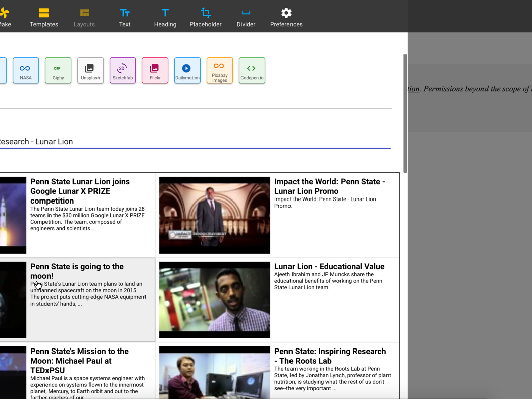Screen dimensions: 532x399
Task: Click the Lunar Lion search field
Action: (x=195, y=142)
